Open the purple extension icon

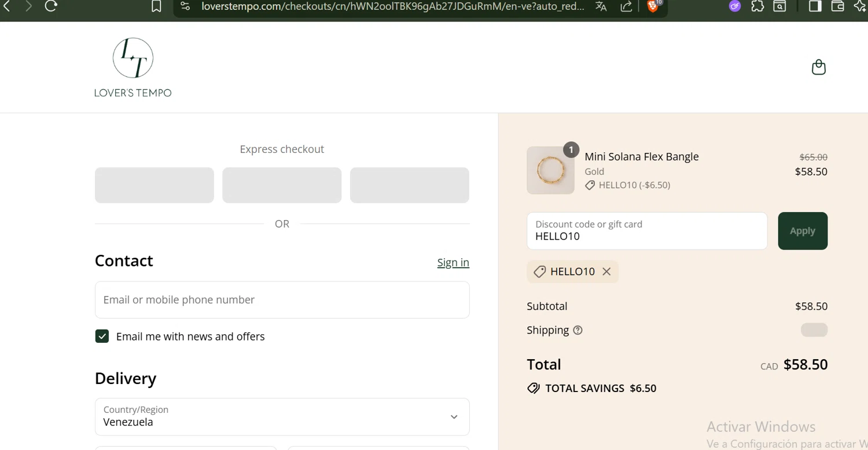coord(735,6)
